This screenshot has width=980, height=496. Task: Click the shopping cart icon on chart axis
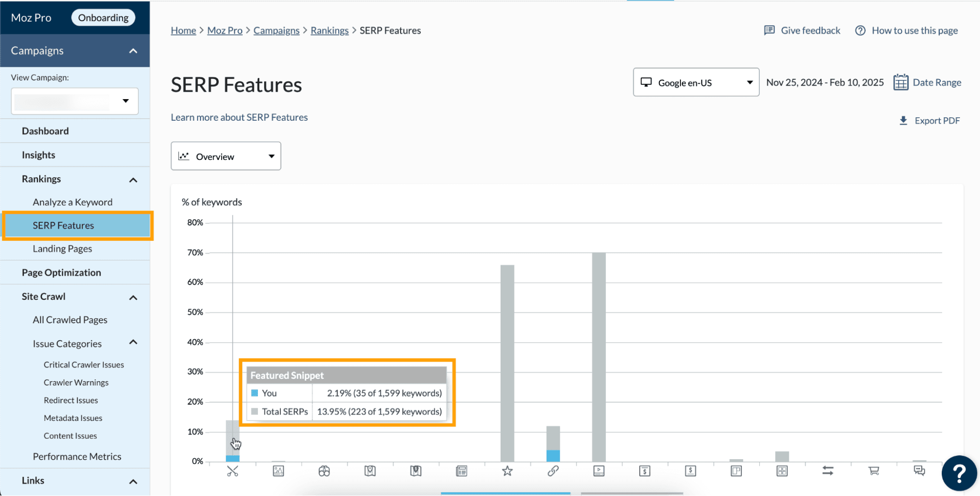873,471
